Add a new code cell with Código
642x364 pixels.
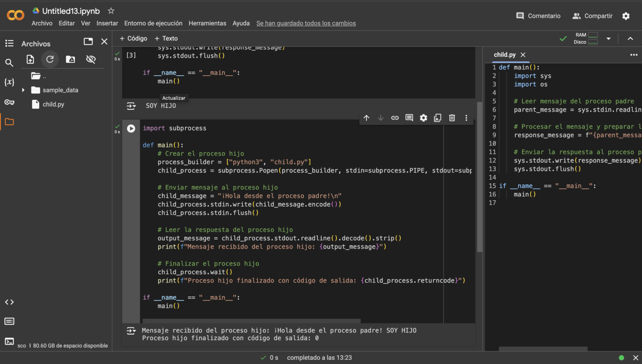(x=133, y=38)
